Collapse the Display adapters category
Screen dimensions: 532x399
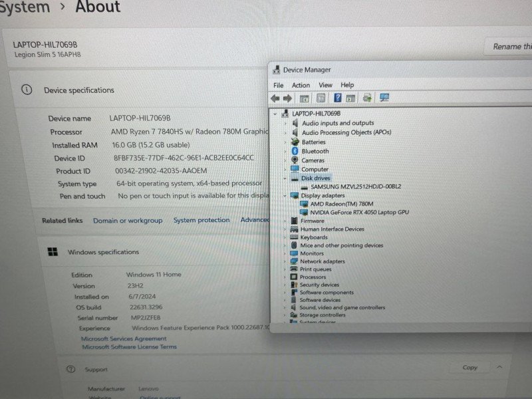click(285, 196)
